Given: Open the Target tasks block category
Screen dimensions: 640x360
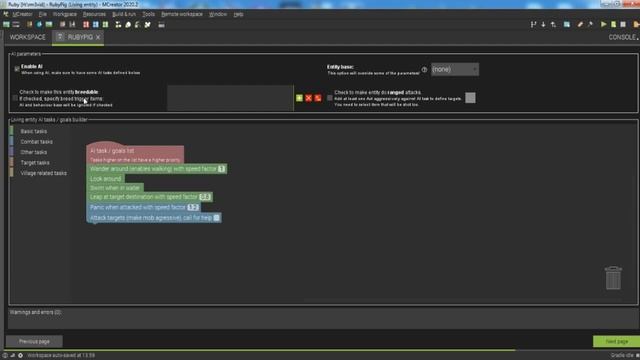Looking at the screenshot, I should 35,163.
